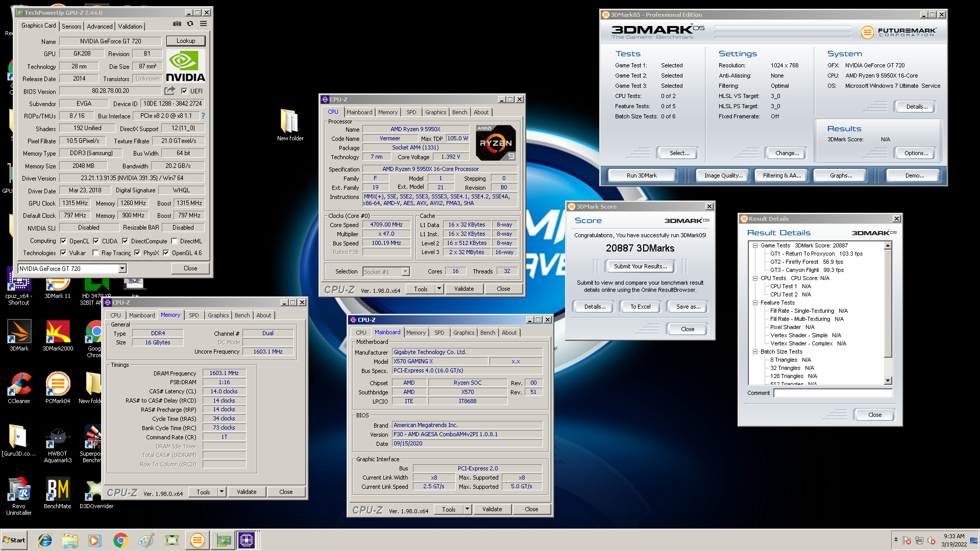Click the Image Quality button
The width and height of the screenshot is (980, 551).
[x=723, y=176]
